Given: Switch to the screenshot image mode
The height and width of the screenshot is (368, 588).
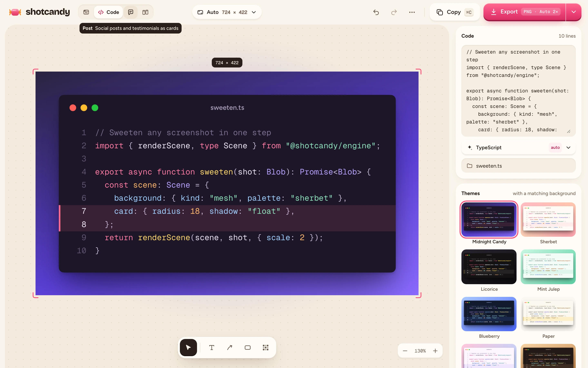Looking at the screenshot, I should pos(86,12).
